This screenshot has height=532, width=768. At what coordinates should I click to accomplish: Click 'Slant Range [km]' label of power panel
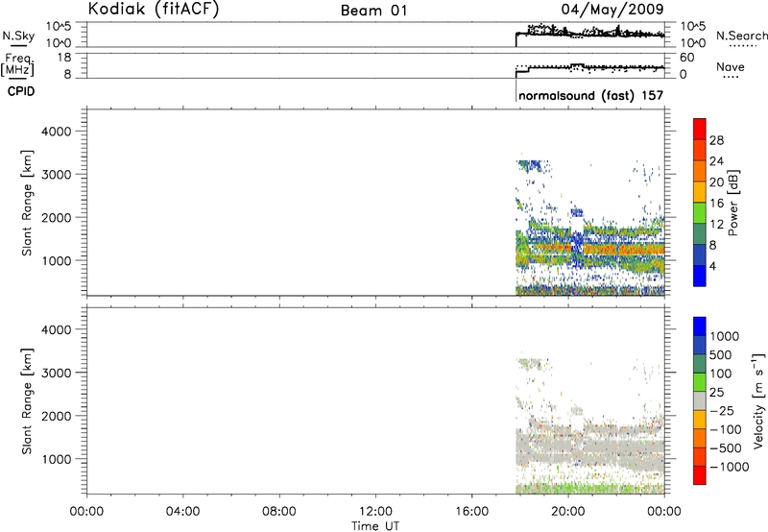pos(27,203)
